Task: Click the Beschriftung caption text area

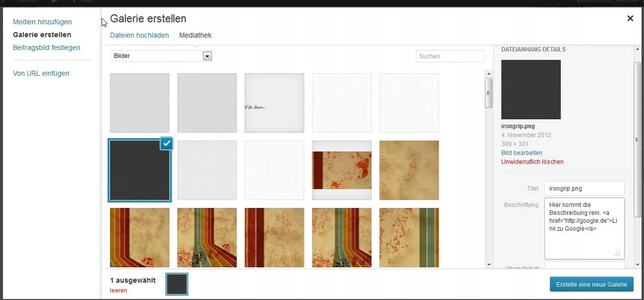Action: click(x=585, y=228)
